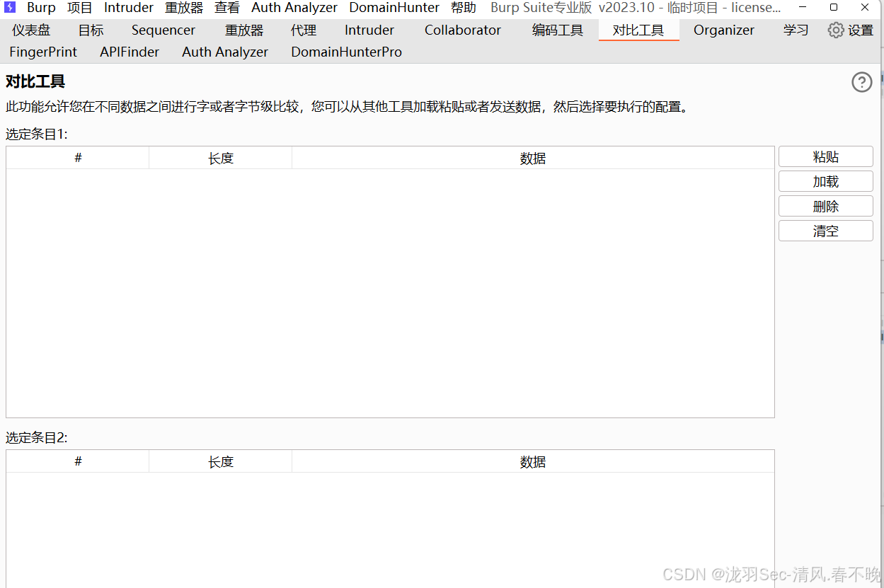The image size is (884, 588).
Task: Sort 选定条目1 table by 长度 column
Action: tap(221, 158)
